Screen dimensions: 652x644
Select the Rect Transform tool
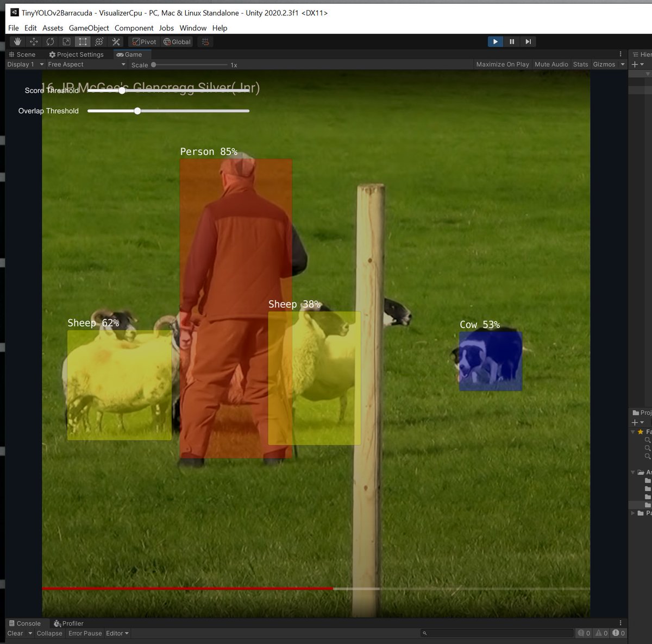point(83,41)
